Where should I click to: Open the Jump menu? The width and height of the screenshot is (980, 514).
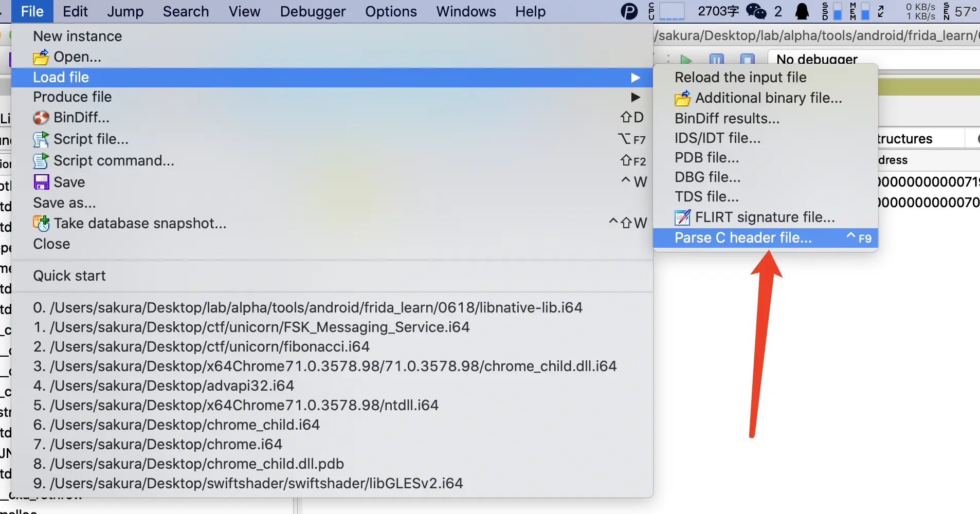125,11
